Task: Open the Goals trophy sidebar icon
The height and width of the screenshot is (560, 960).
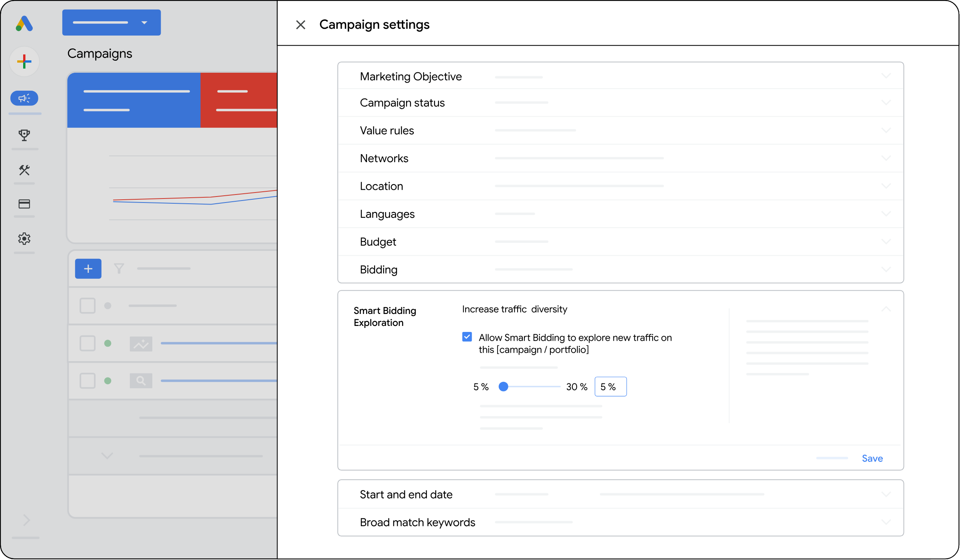Action: coord(24,135)
